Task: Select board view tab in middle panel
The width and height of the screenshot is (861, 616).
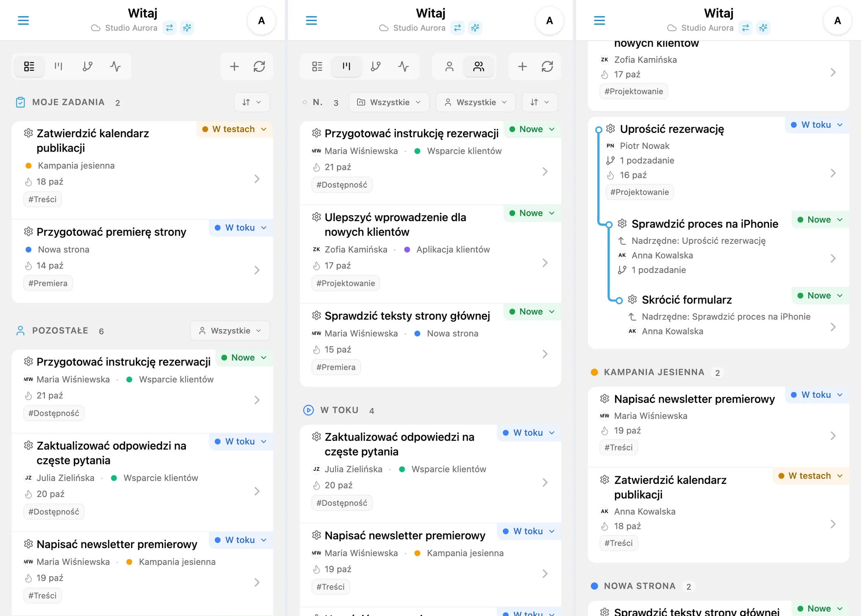Action: (x=347, y=66)
